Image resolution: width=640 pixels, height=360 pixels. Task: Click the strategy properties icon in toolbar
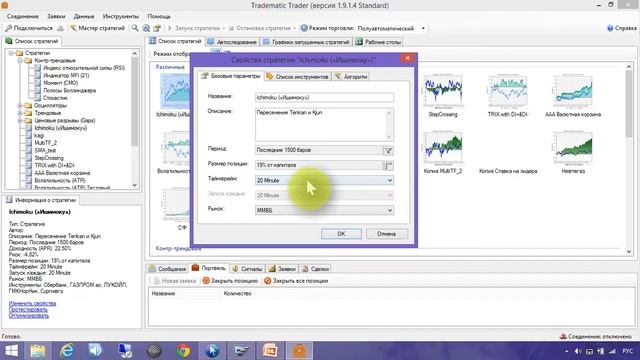[x=157, y=28]
